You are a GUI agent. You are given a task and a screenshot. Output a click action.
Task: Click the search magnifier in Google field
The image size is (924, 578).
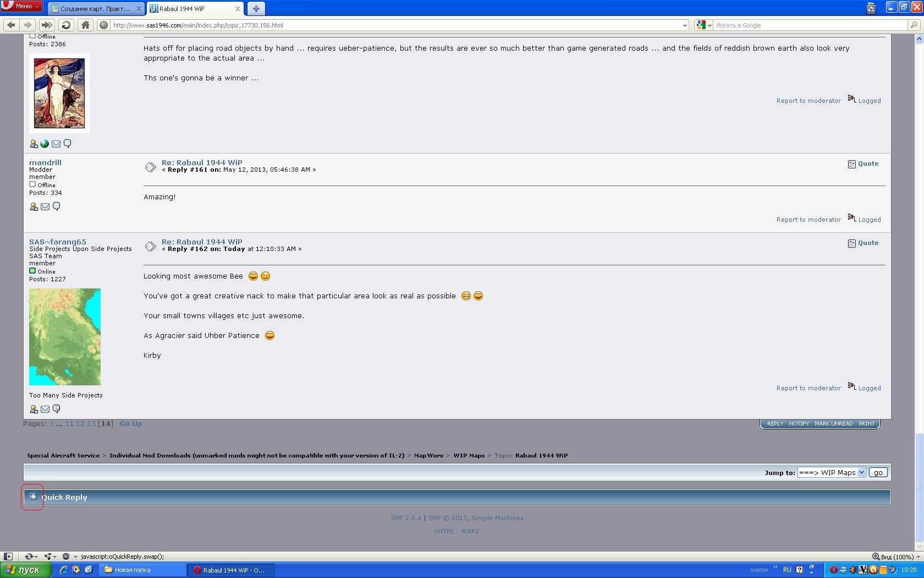[x=914, y=25]
